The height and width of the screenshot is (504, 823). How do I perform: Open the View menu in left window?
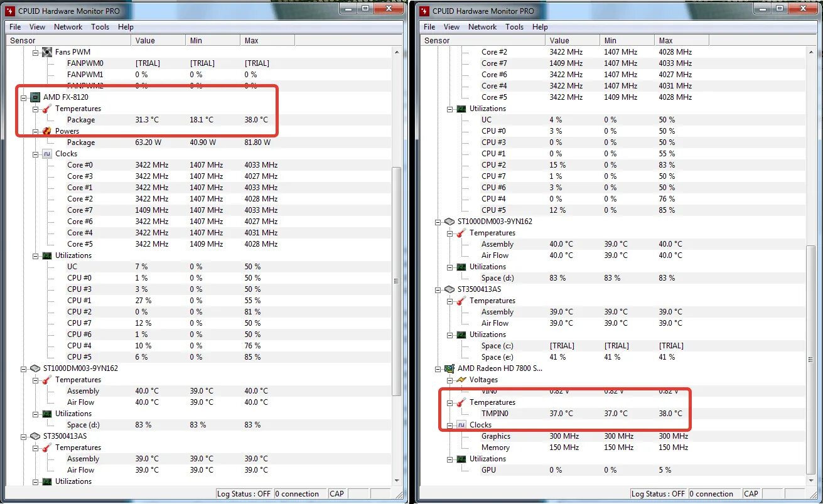point(37,27)
